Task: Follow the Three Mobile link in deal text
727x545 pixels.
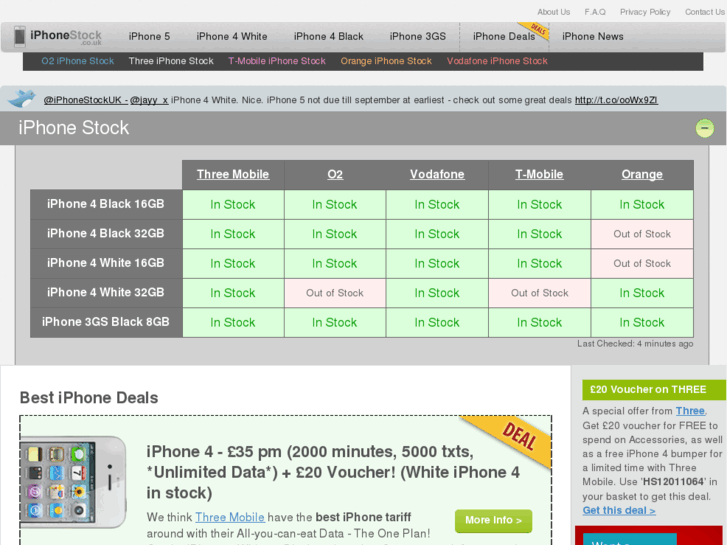Action: point(230,517)
